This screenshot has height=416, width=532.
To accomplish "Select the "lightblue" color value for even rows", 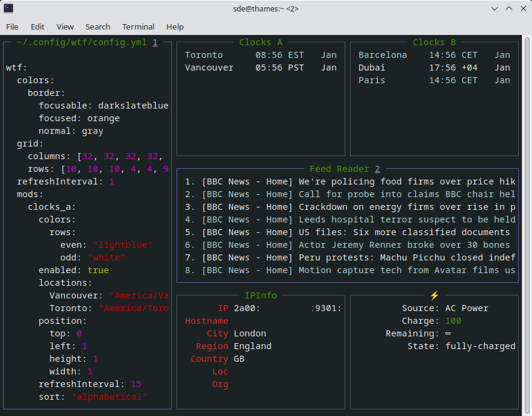I will click(123, 244).
